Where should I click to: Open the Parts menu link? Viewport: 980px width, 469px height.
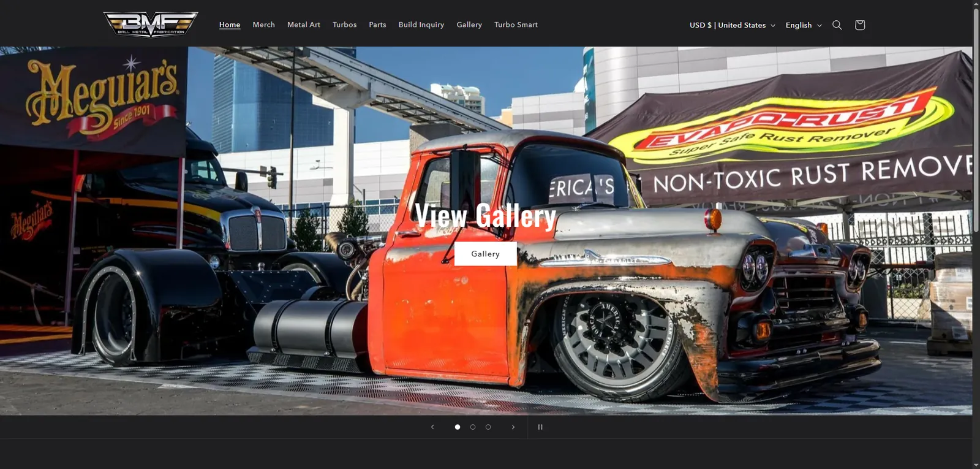[x=378, y=25]
